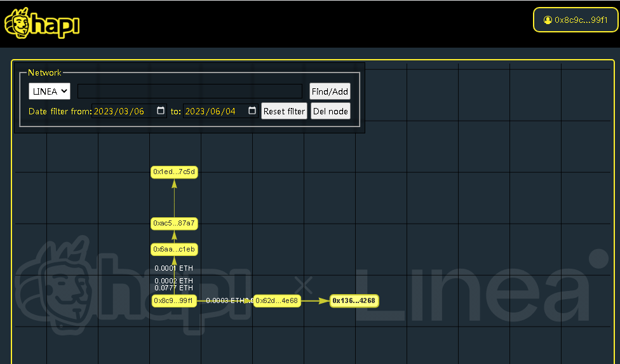Click the 0.0003 ETH edge label
Viewport: 620px width, 364px height.
pyautogui.click(x=226, y=300)
